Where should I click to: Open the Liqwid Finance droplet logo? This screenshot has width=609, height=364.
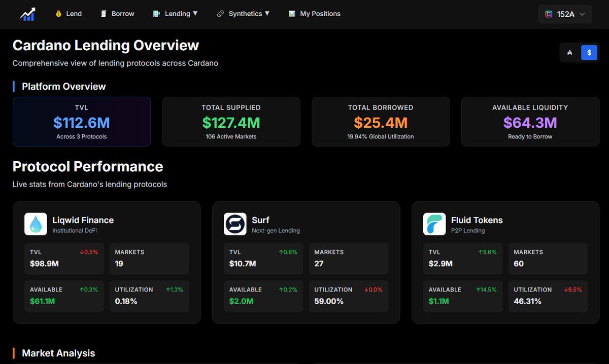35,224
